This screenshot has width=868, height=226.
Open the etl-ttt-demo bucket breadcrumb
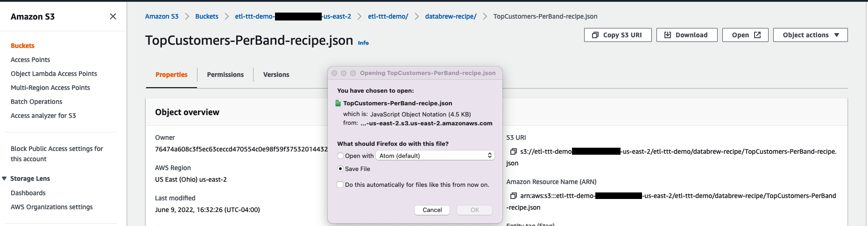(293, 16)
